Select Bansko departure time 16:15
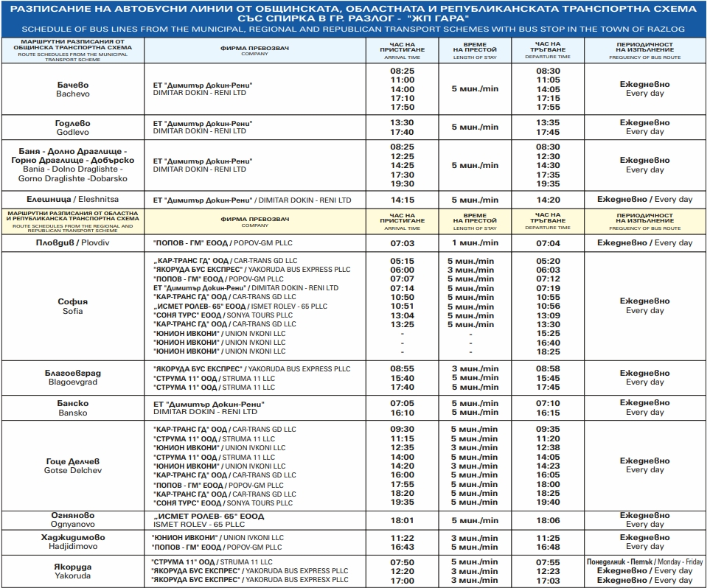The image size is (710, 588). (548, 413)
